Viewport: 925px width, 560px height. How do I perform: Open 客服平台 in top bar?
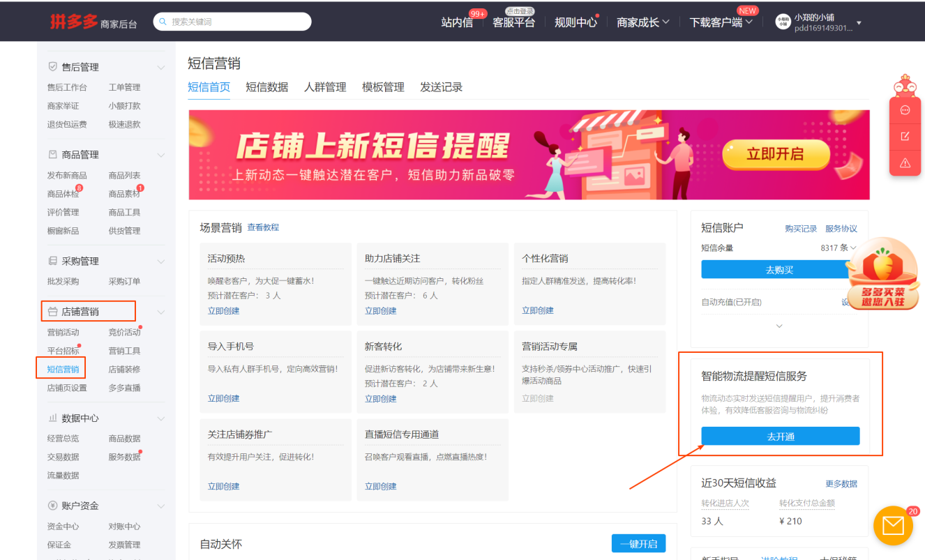(513, 22)
